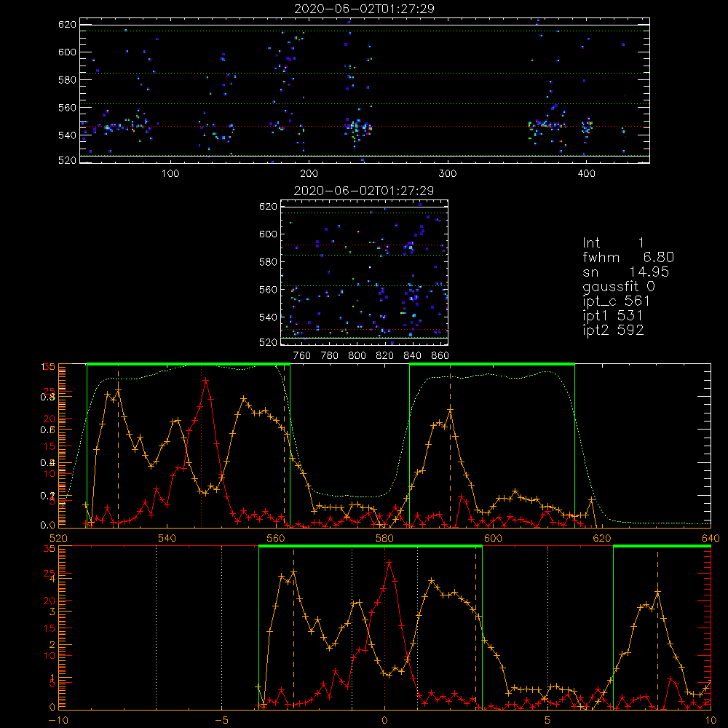Click y-axis label 580 of top plot
Screen dimensions: 728x728
(67, 79)
